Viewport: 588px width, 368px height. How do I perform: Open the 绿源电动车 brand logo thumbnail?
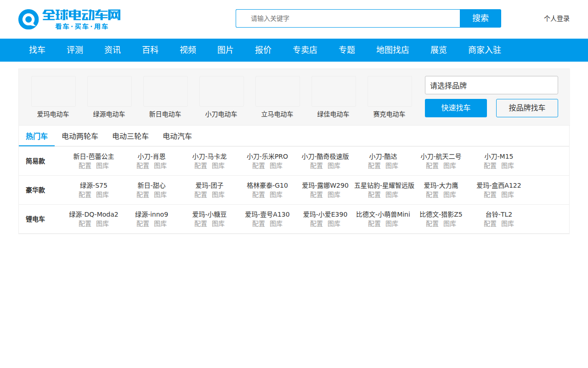coord(109,92)
